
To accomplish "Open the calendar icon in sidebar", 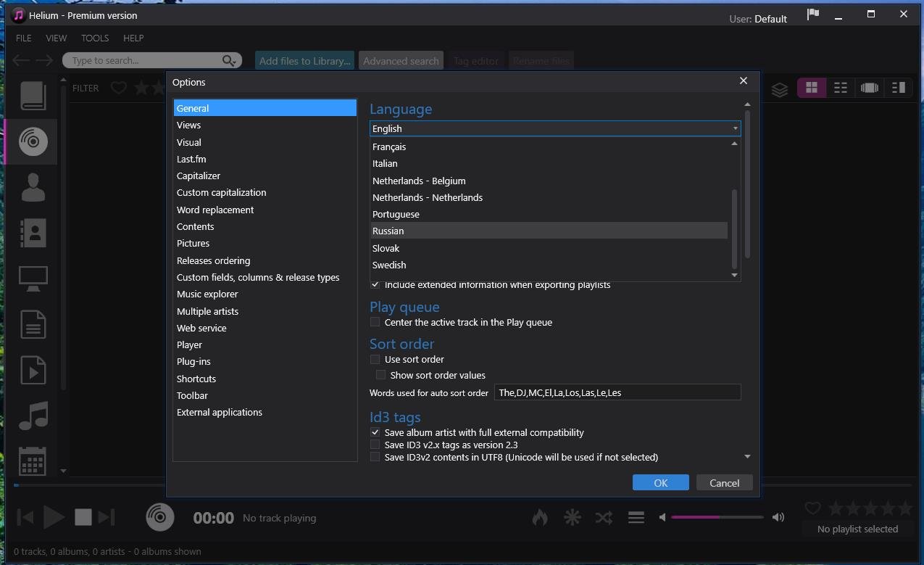I will coord(33,461).
